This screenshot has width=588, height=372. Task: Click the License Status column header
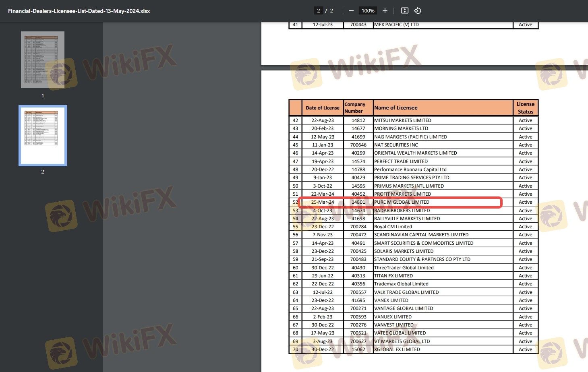point(525,108)
